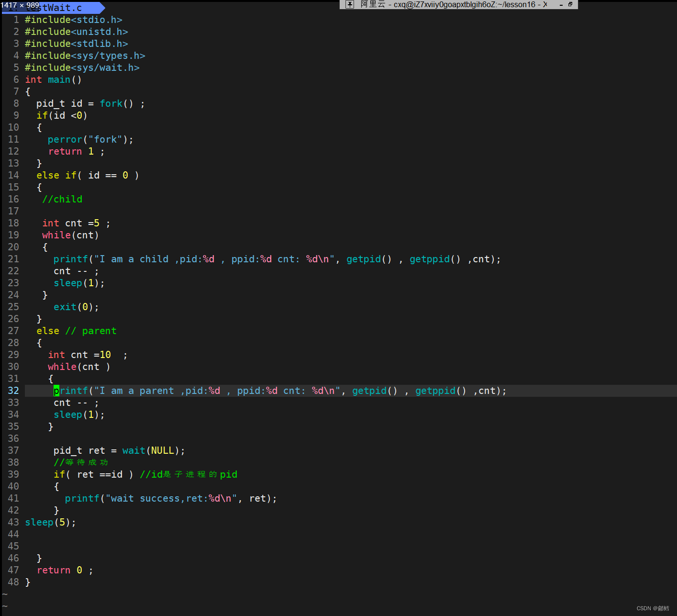Click the 'else // parent' line
Viewport: 677px width, 616px height.
point(77,331)
